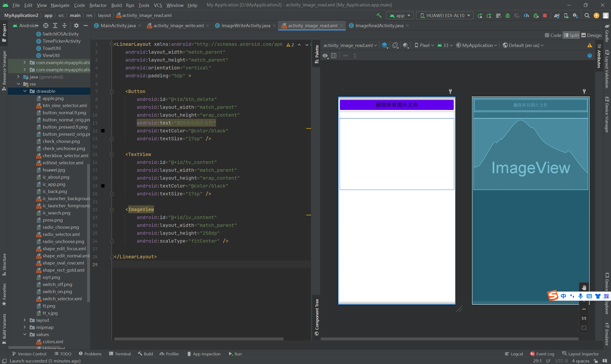Click the red Stop app button
Image resolution: width=611 pixels, height=364 pixels.
[x=545, y=16]
